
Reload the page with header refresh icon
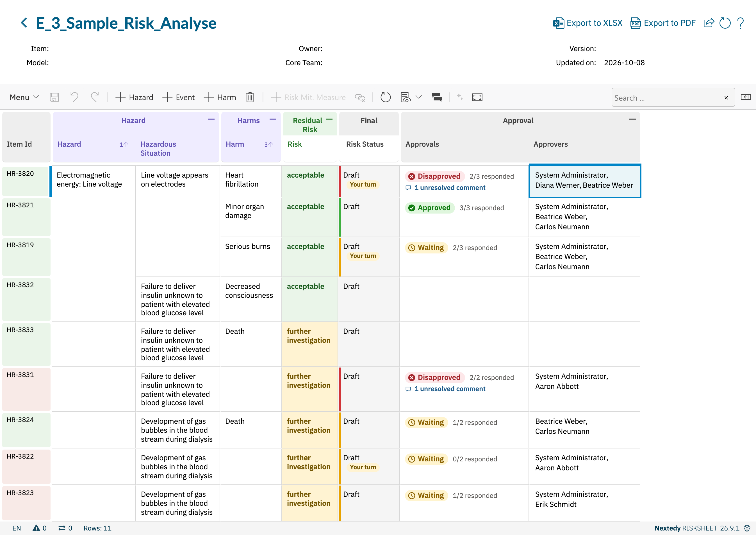point(725,23)
